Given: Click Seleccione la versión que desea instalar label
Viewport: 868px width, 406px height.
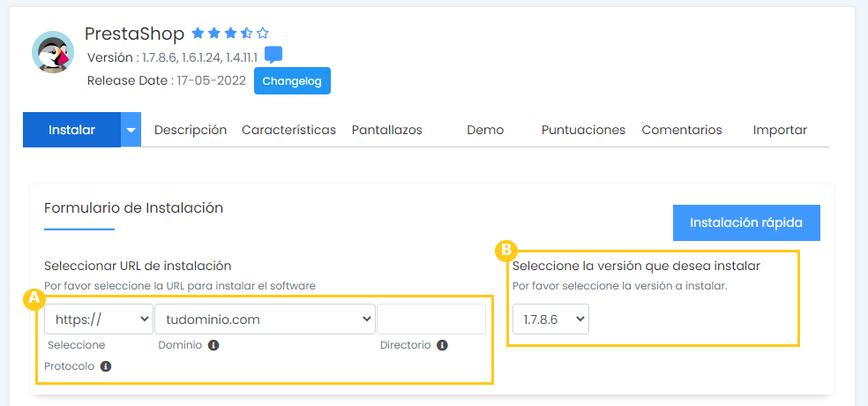Looking at the screenshot, I should pos(636,266).
